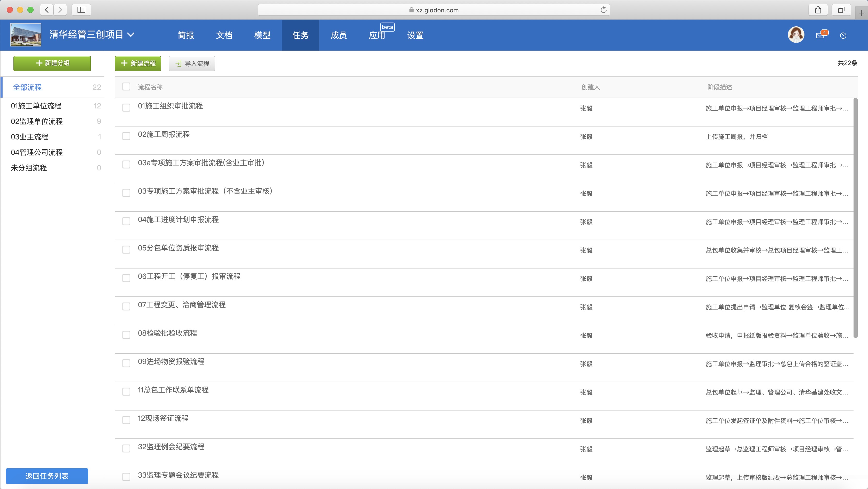Click the Safari back arrow

tap(47, 10)
